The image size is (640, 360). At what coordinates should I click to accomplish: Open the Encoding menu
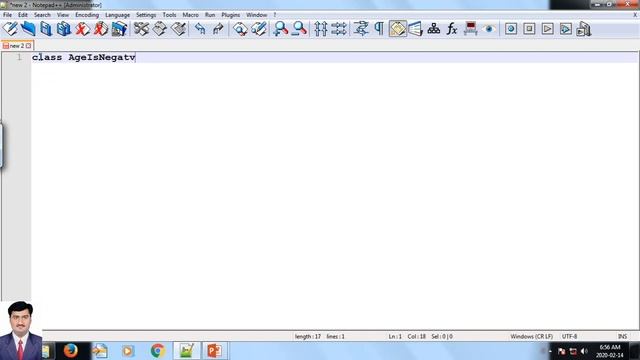[87, 15]
